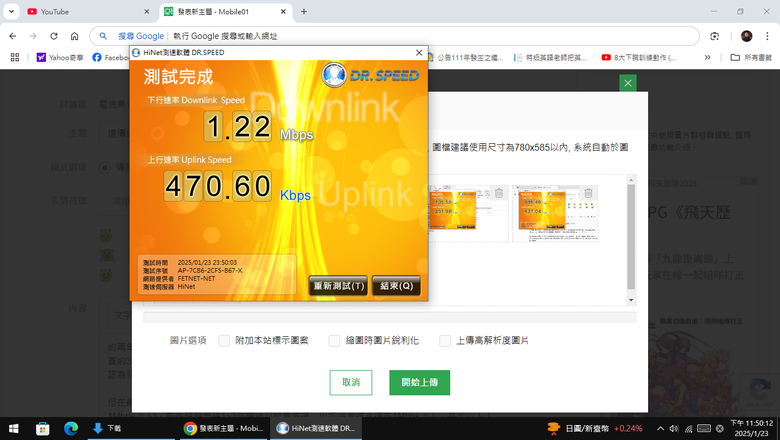
Task: Switch to the Chrome taskbar item
Action: pyautogui.click(x=223, y=428)
